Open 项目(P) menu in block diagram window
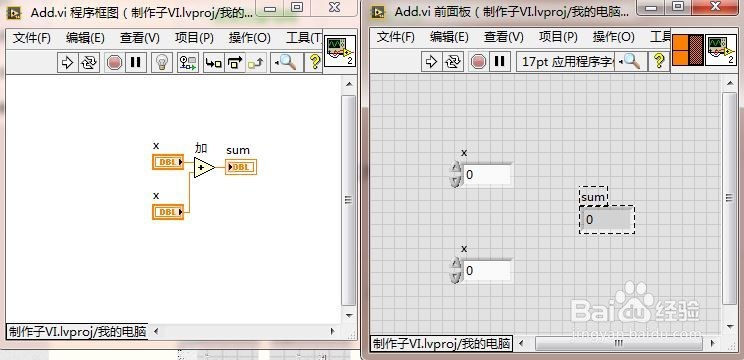Image resolution: width=744 pixels, height=360 pixels. point(195,38)
